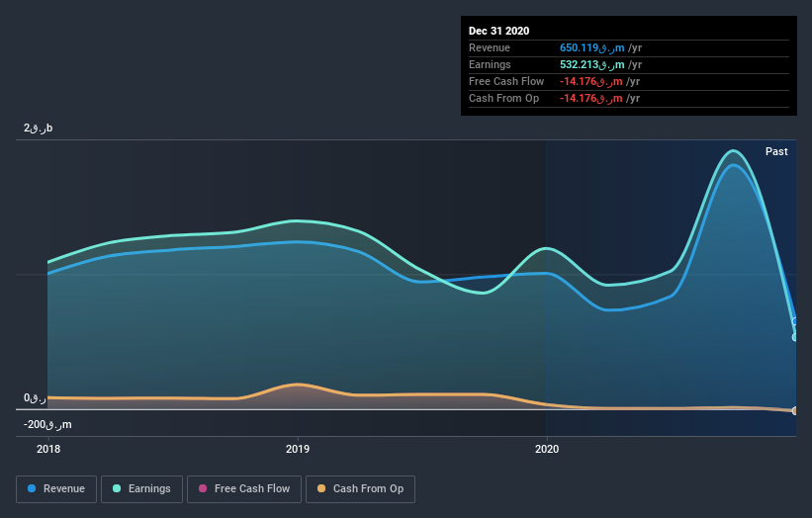Click the Revenue end-point marker on chart
This screenshot has height=518, width=812.
point(795,321)
